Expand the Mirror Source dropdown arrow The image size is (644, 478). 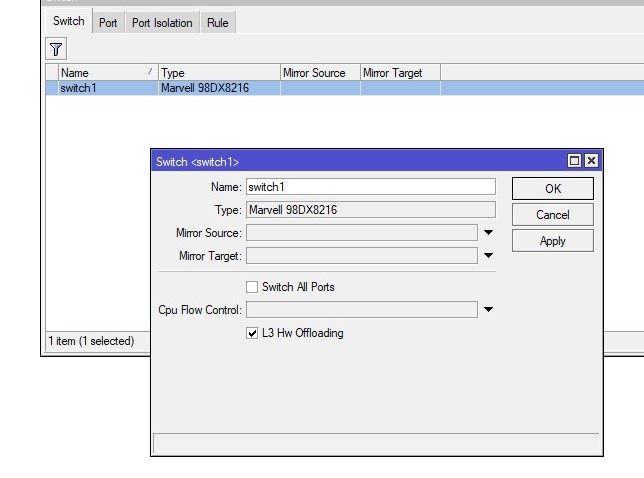click(x=488, y=232)
